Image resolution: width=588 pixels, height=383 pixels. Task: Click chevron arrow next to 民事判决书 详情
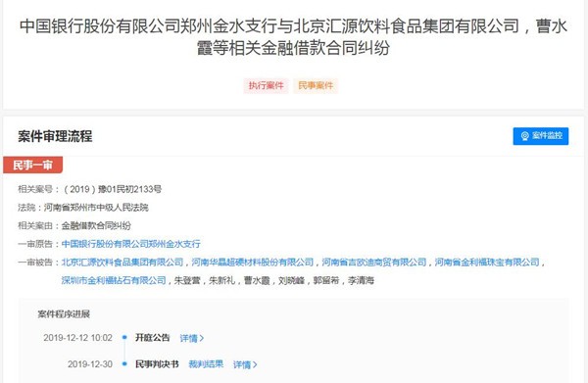[x=255, y=364]
